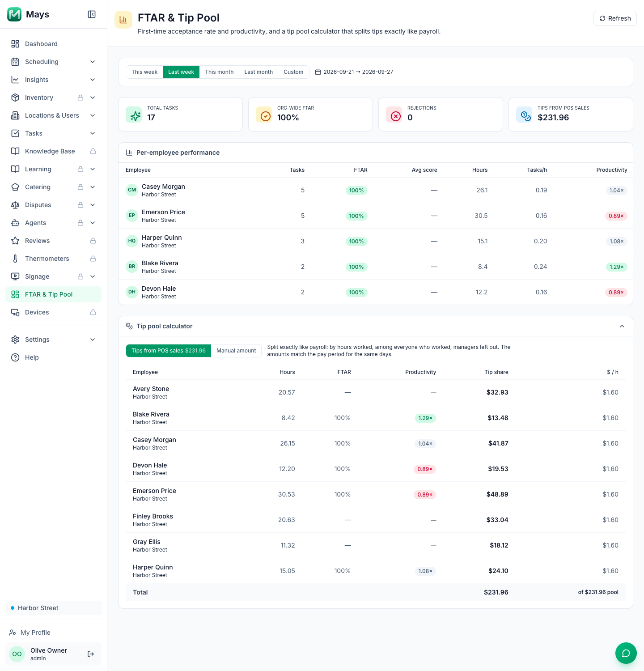Click the Tips from POS coins icon
Image resolution: width=644 pixels, height=671 pixels.
point(524,115)
